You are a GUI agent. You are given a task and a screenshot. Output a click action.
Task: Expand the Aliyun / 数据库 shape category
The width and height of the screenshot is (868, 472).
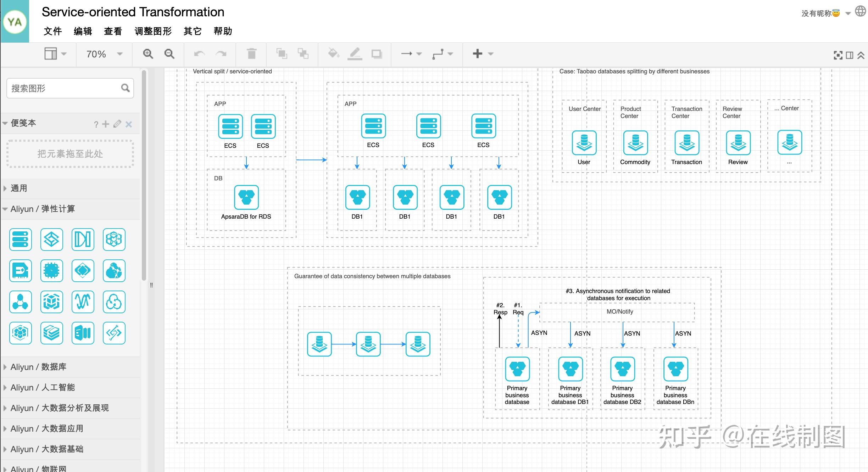click(x=38, y=367)
